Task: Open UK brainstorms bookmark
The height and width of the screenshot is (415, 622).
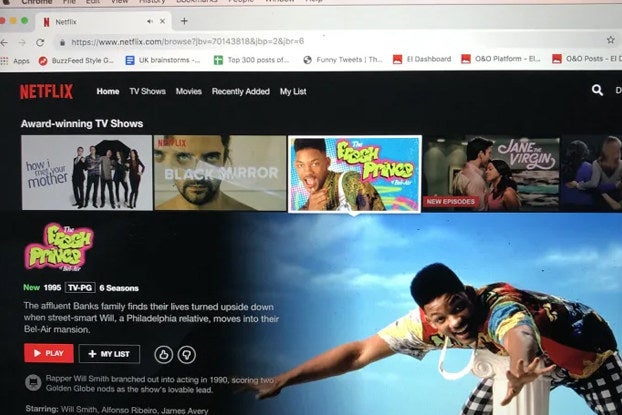Action: click(163, 60)
